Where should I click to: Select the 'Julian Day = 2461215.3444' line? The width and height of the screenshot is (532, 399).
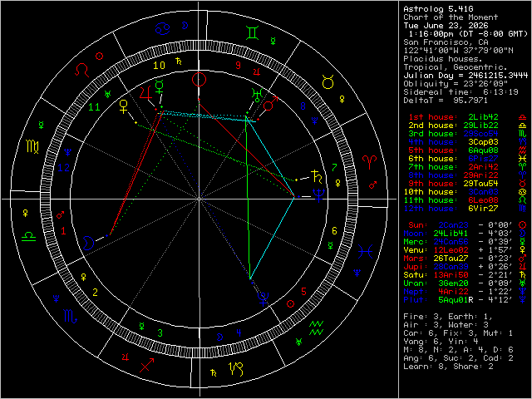(x=465, y=76)
